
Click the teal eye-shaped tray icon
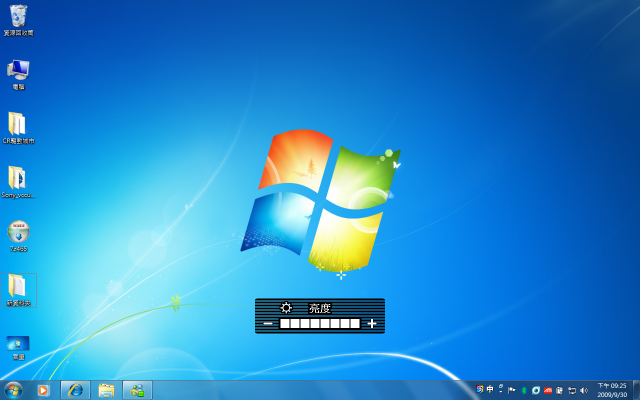[536, 391]
